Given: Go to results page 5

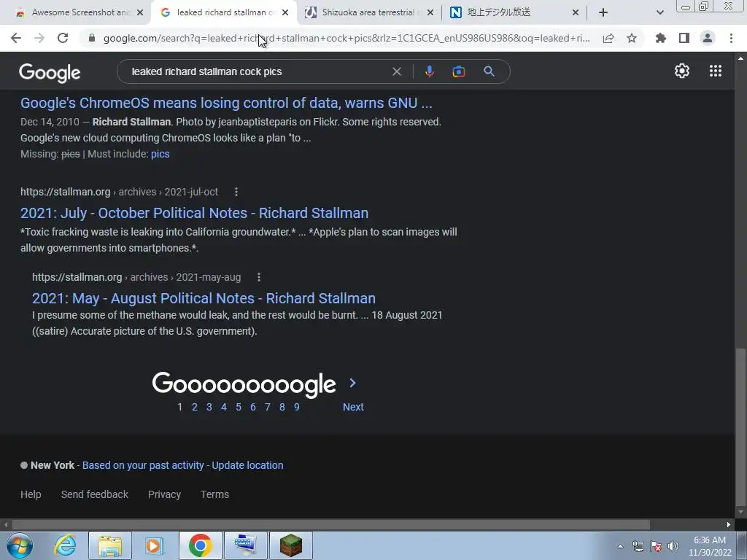Looking at the screenshot, I should click(239, 407).
